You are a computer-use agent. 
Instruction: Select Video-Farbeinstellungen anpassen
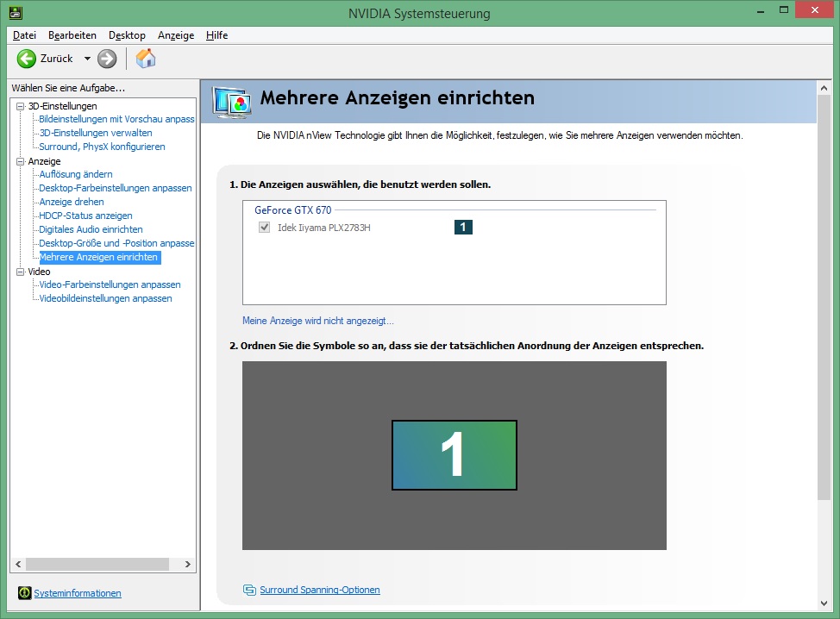coord(110,284)
